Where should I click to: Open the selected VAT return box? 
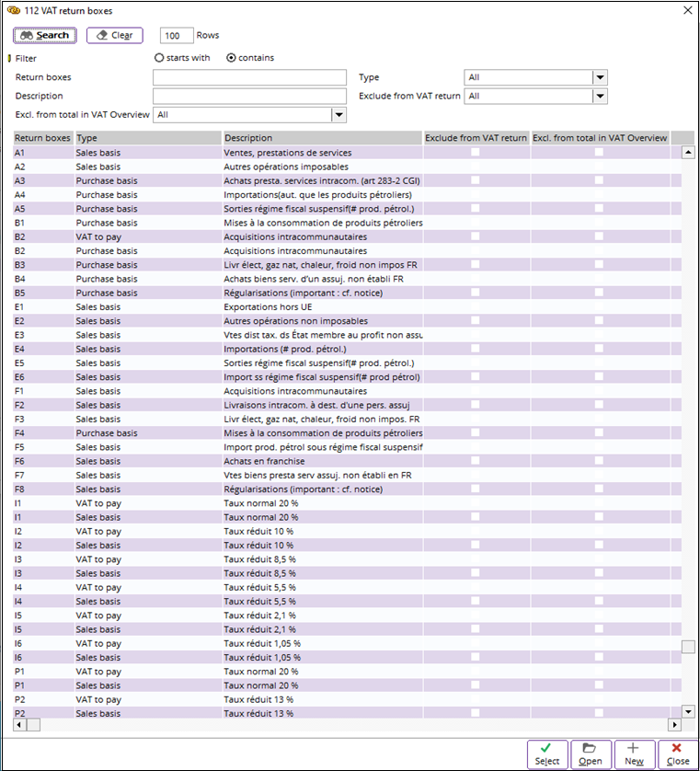[591, 754]
